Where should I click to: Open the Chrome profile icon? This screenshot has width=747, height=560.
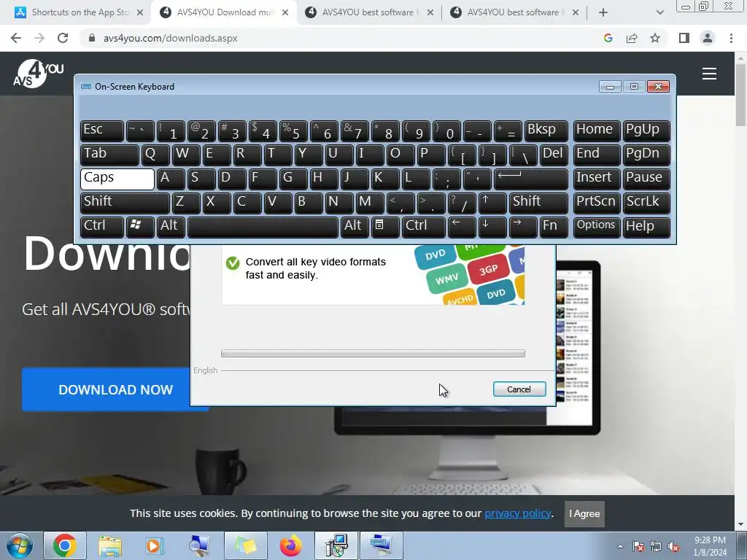pyautogui.click(x=708, y=38)
